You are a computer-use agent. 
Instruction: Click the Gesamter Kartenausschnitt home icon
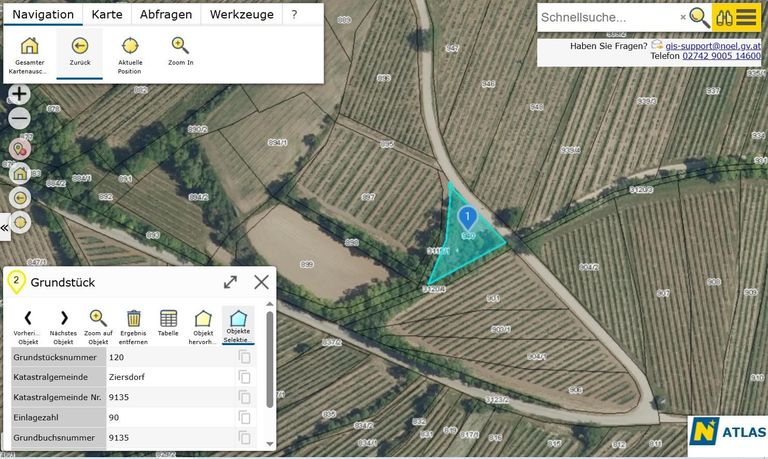(x=30, y=46)
